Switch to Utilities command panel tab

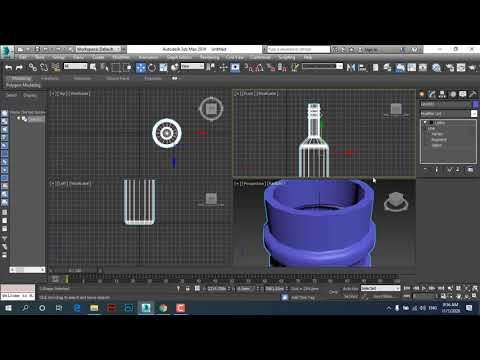pos(473,94)
